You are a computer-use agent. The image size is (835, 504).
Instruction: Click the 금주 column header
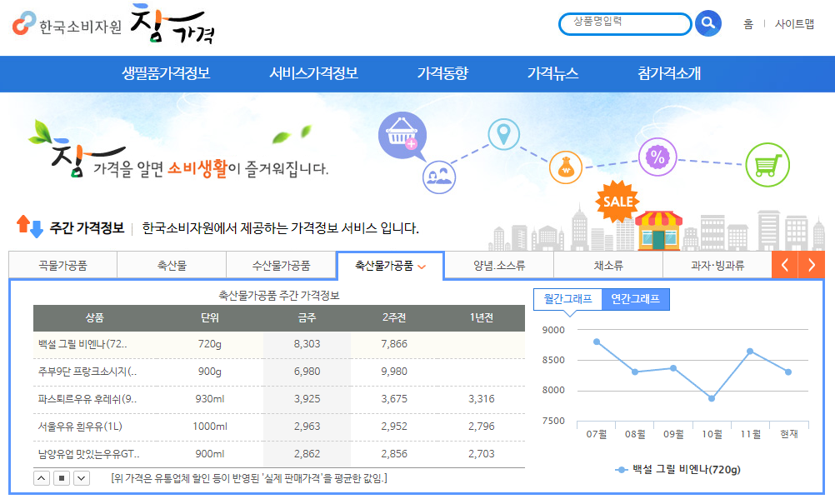tap(307, 317)
